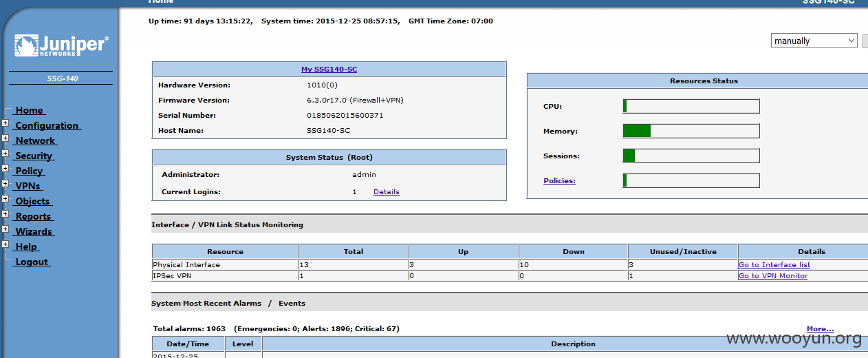Open the Policy sidebar menu

pyautogui.click(x=29, y=171)
